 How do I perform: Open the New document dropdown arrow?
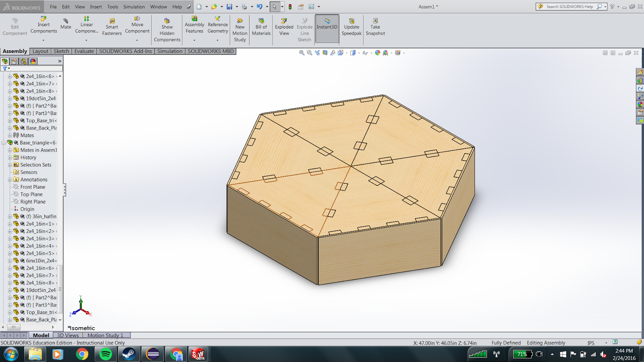click(206, 6)
